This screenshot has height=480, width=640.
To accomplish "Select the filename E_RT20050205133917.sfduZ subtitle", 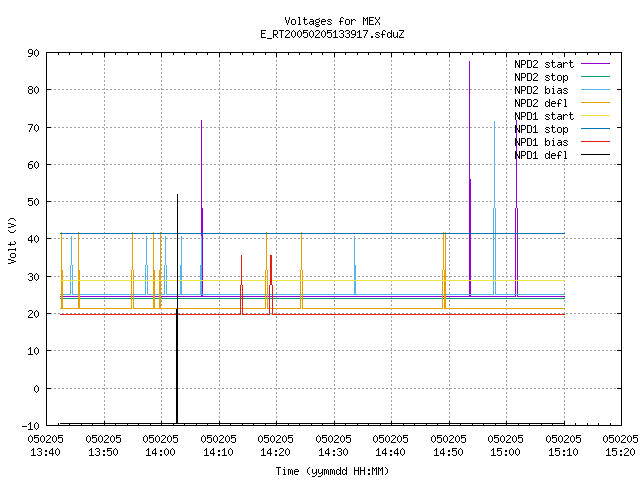I will pyautogui.click(x=332, y=34).
